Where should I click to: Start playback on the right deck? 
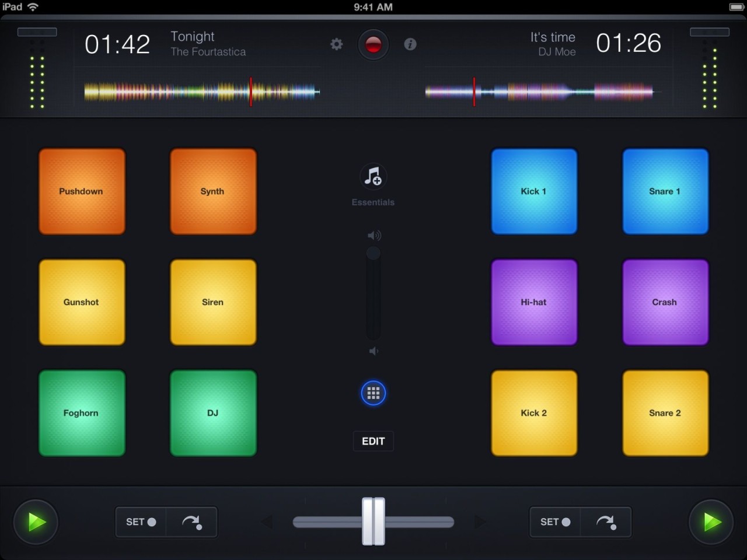pyautogui.click(x=711, y=522)
